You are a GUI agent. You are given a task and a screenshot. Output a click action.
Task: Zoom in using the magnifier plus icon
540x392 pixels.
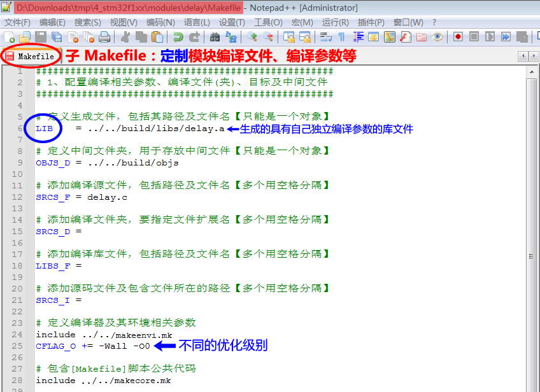click(x=252, y=38)
